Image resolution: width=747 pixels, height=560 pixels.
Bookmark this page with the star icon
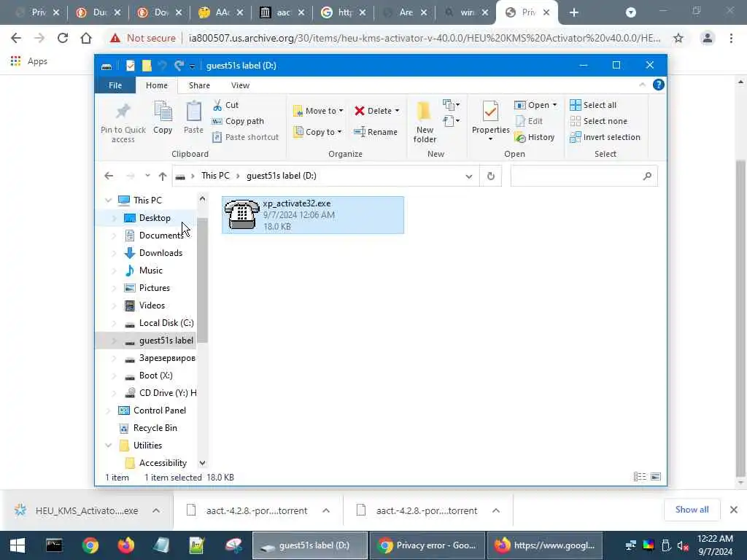pos(678,38)
